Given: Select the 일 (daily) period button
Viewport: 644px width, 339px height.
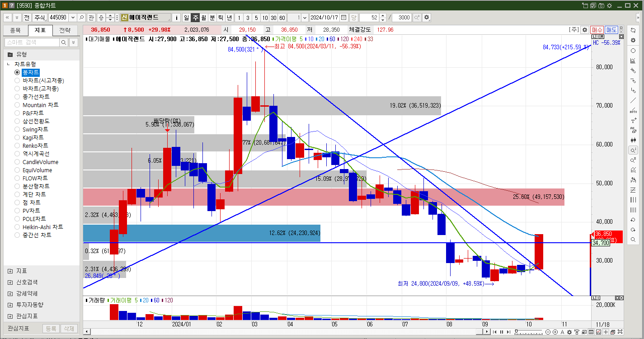Looking at the screenshot, I should coord(186,18).
